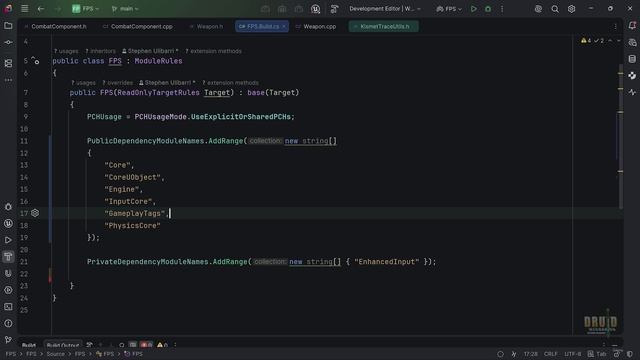This screenshot has height=360, width=640.
Task: Toggle the errors filter in build panel
Action: tap(146, 345)
